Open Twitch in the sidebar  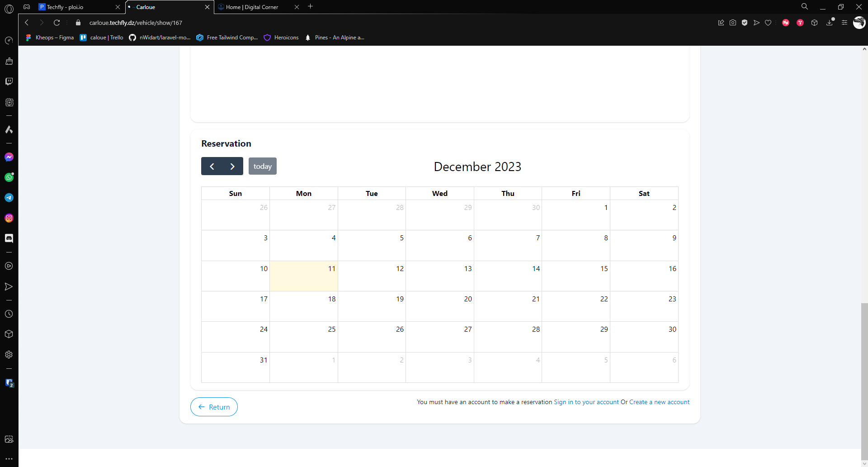point(9,81)
